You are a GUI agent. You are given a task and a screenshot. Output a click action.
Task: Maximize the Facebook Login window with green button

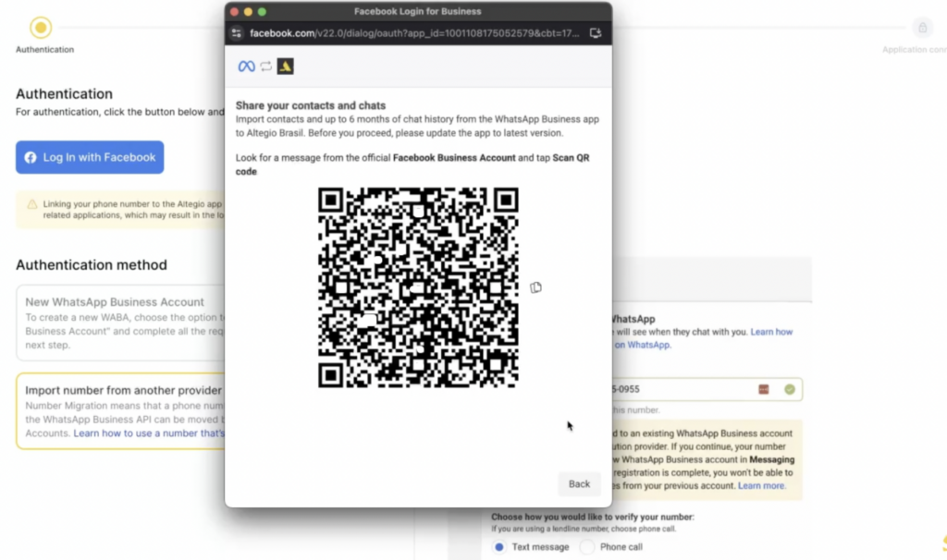click(262, 11)
